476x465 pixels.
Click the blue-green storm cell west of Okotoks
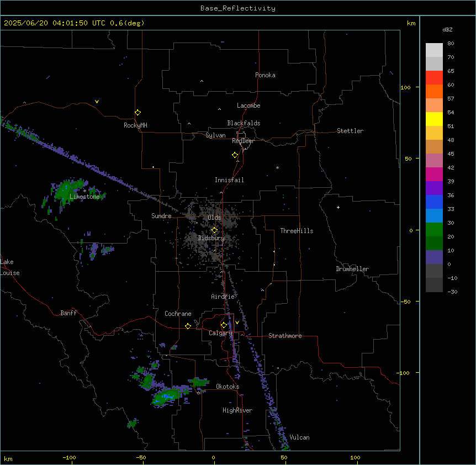(x=166, y=397)
